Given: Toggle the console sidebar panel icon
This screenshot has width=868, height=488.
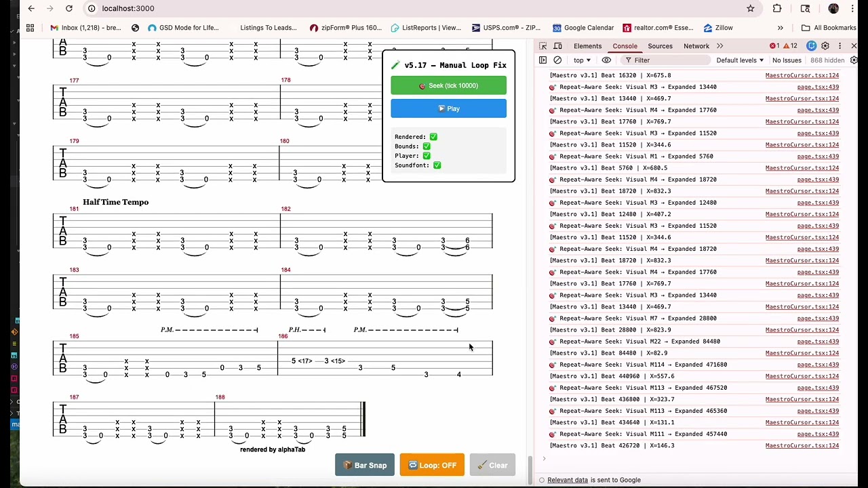Looking at the screenshot, I should click(x=543, y=60).
